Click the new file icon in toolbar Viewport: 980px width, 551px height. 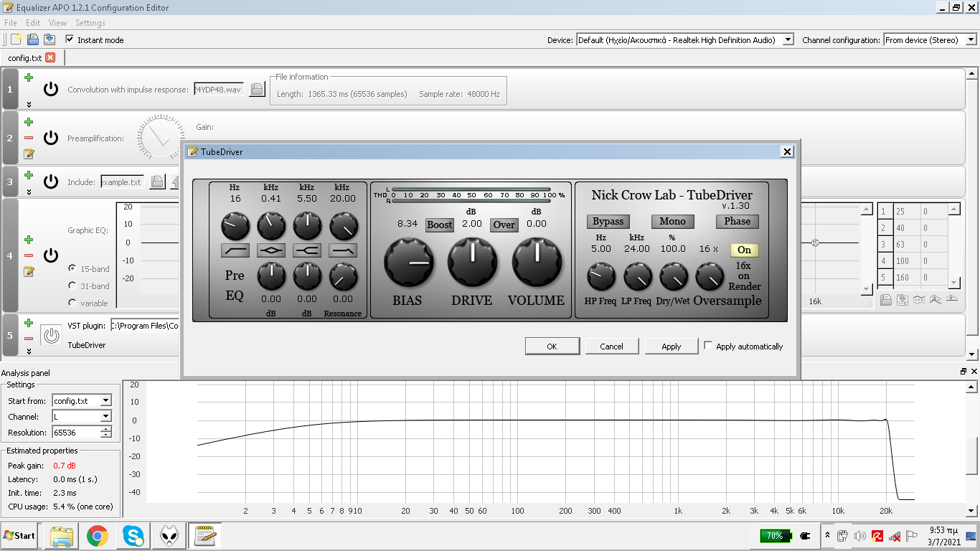pyautogui.click(x=16, y=39)
